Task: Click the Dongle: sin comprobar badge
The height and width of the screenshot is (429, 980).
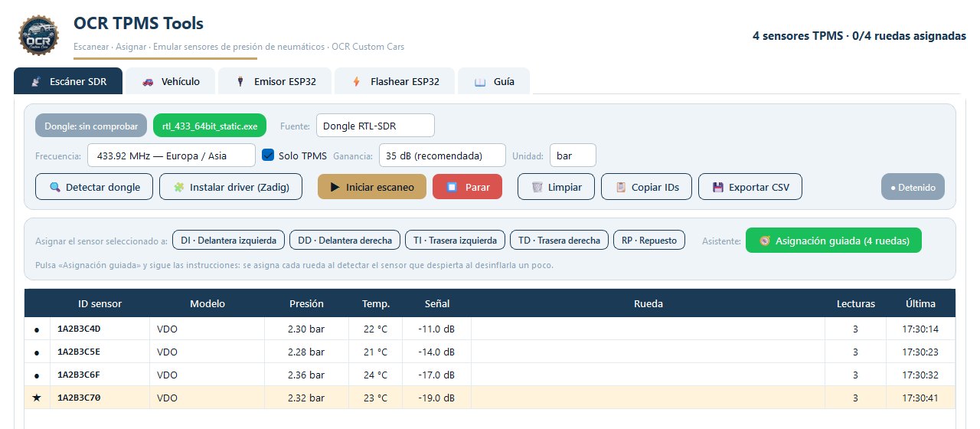Action: click(x=90, y=126)
